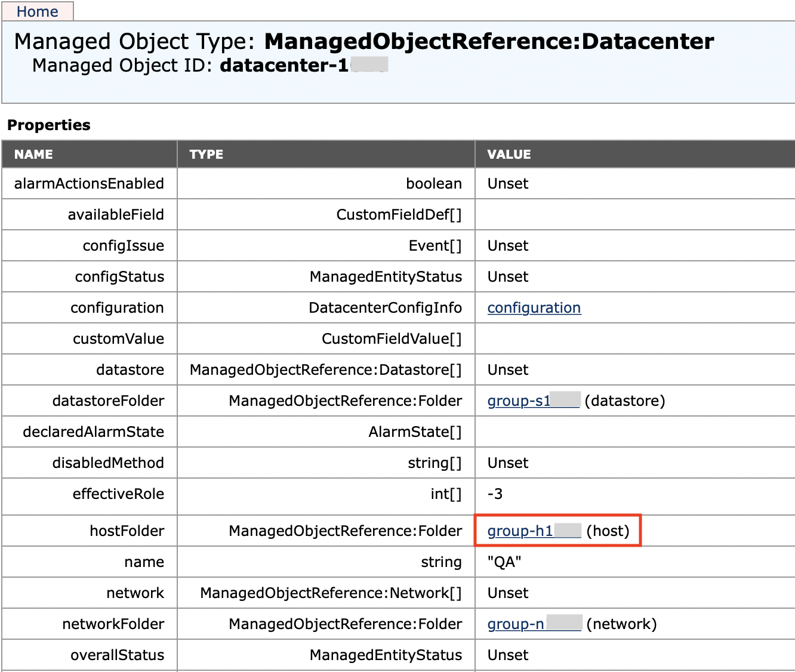Click the ManagedObjectReference:Datacenter title text

tap(489, 41)
